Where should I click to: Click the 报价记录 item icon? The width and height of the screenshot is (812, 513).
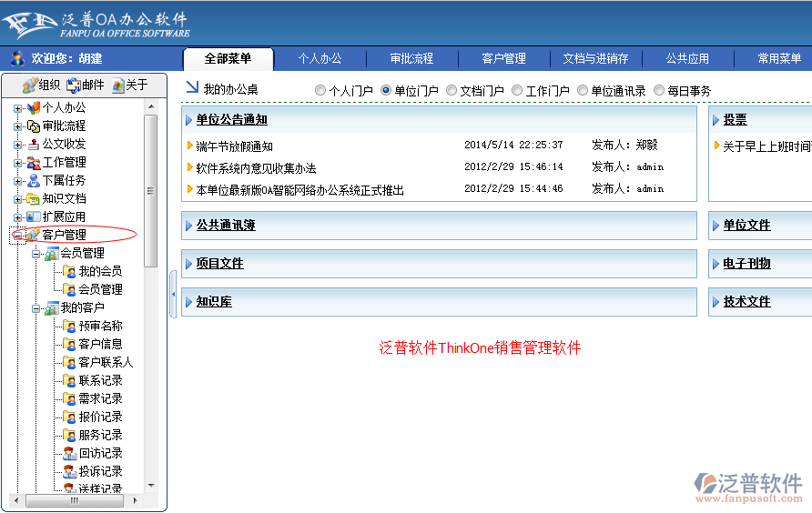point(69,417)
